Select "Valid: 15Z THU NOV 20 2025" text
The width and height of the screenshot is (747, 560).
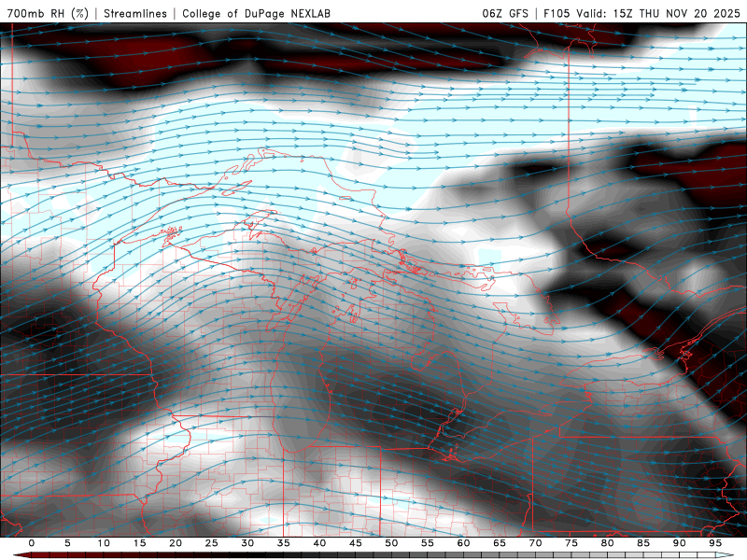658,13
